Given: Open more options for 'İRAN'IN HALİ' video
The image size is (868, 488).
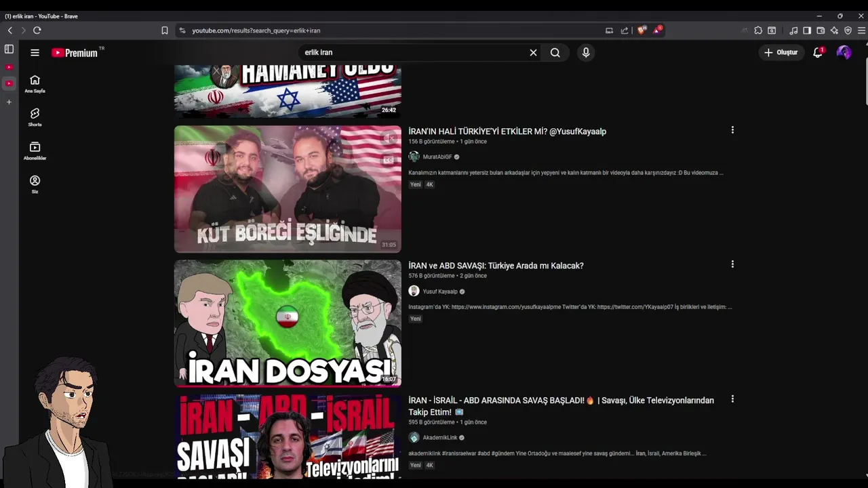Looking at the screenshot, I should (x=732, y=129).
